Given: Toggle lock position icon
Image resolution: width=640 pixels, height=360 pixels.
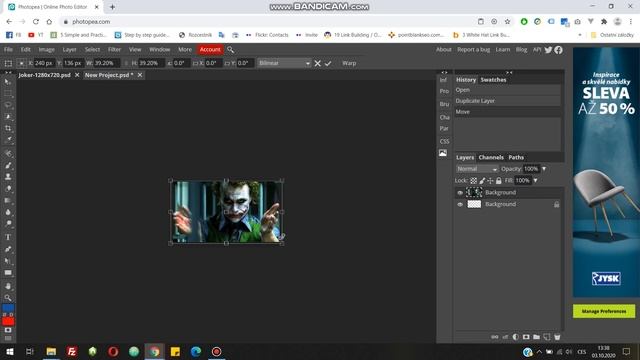Looking at the screenshot, I should point(490,180).
